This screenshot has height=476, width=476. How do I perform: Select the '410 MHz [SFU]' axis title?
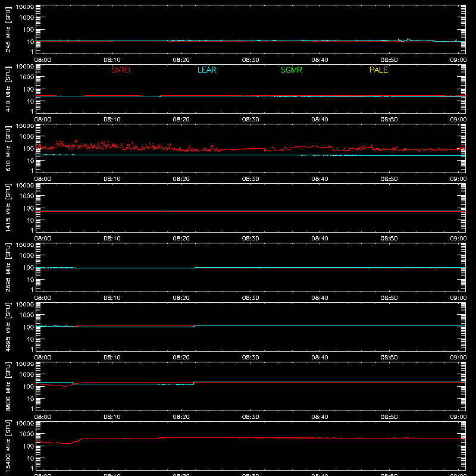click(8, 89)
